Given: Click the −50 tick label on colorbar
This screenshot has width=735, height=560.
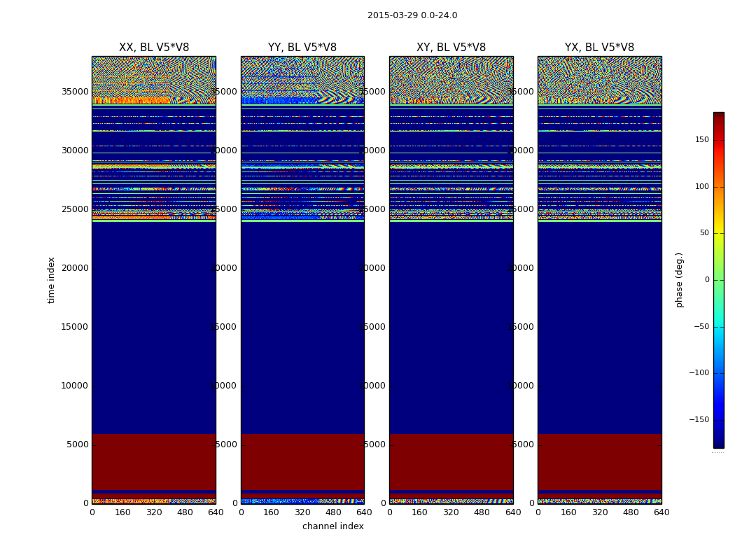Looking at the screenshot, I should (699, 326).
